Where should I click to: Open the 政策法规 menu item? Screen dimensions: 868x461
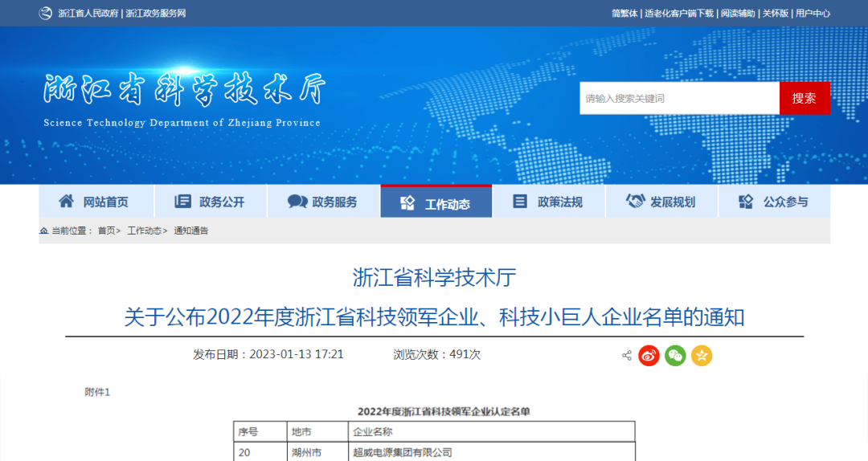click(560, 202)
